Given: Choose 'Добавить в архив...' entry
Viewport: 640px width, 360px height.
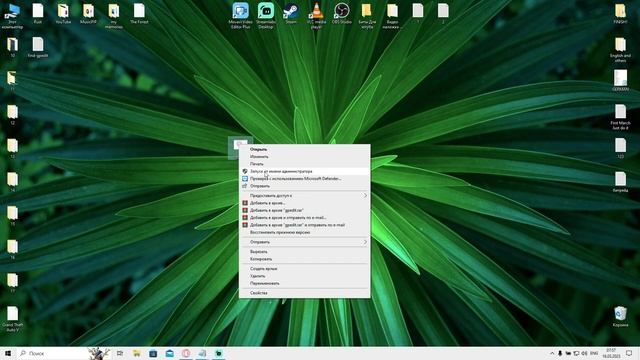Looking at the screenshot, I should pyautogui.click(x=304, y=203).
